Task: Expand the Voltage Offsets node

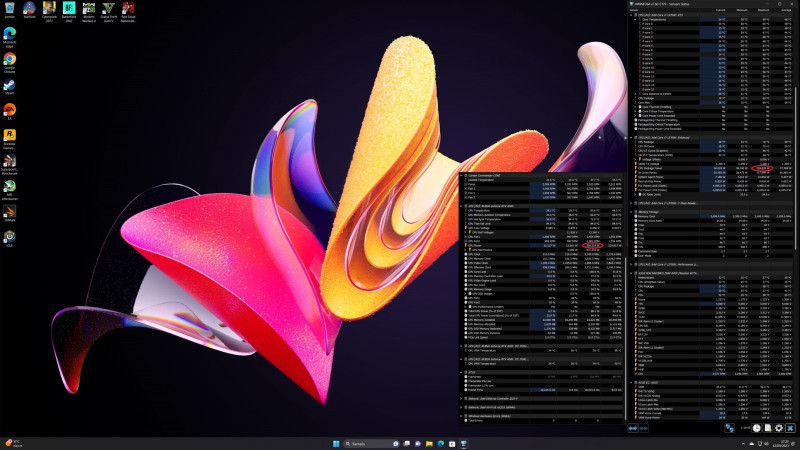Action: [x=636, y=159]
